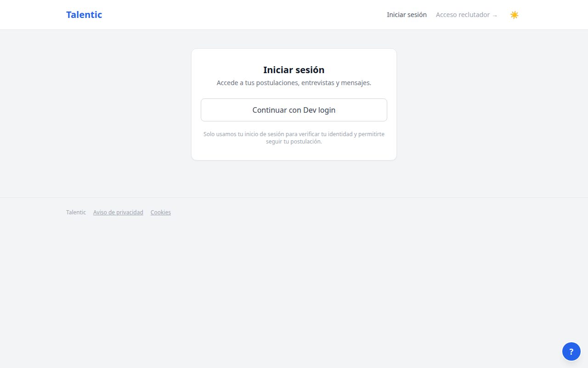The image size is (588, 368).
Task: Open Aviso de privacidad footer link
Action: click(118, 213)
